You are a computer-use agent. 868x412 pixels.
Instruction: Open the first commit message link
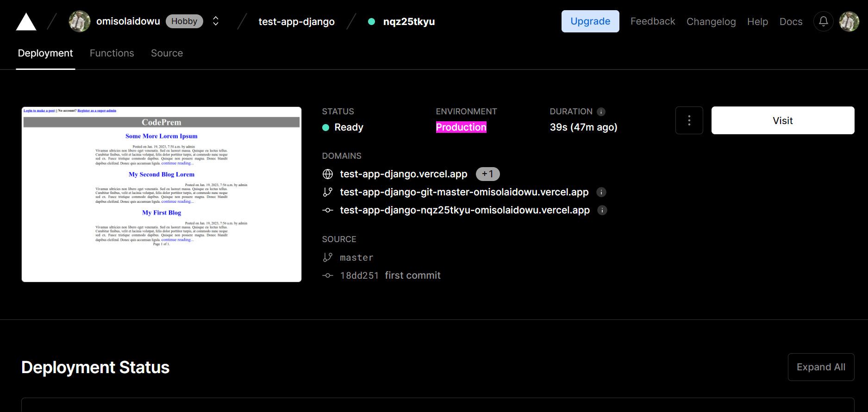pos(412,275)
